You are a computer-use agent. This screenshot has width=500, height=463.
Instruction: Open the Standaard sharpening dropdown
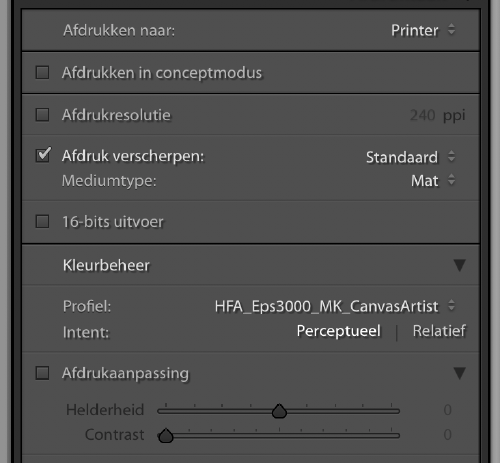410,157
